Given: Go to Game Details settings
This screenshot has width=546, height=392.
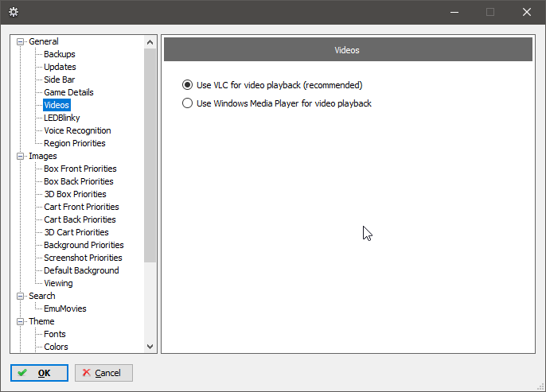Looking at the screenshot, I should 68,92.
